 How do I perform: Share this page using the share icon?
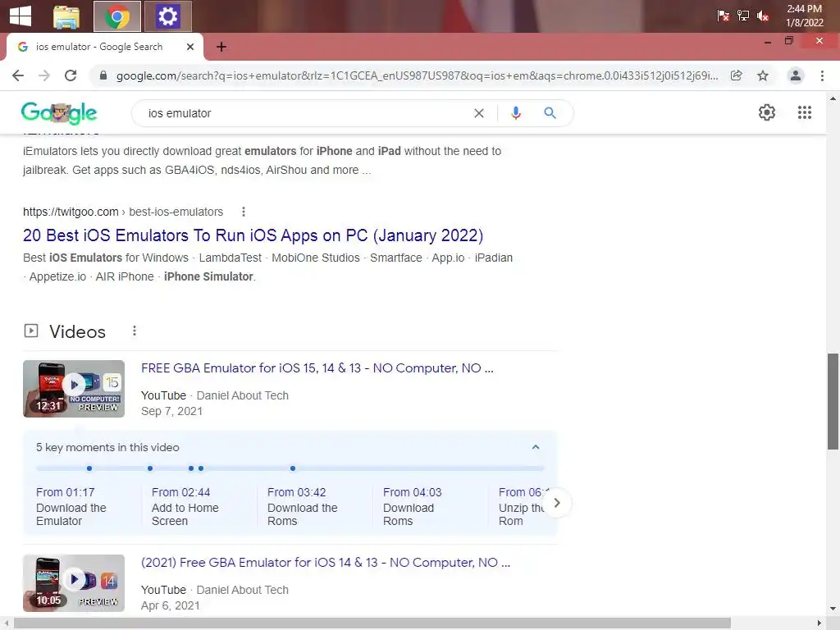tap(737, 75)
